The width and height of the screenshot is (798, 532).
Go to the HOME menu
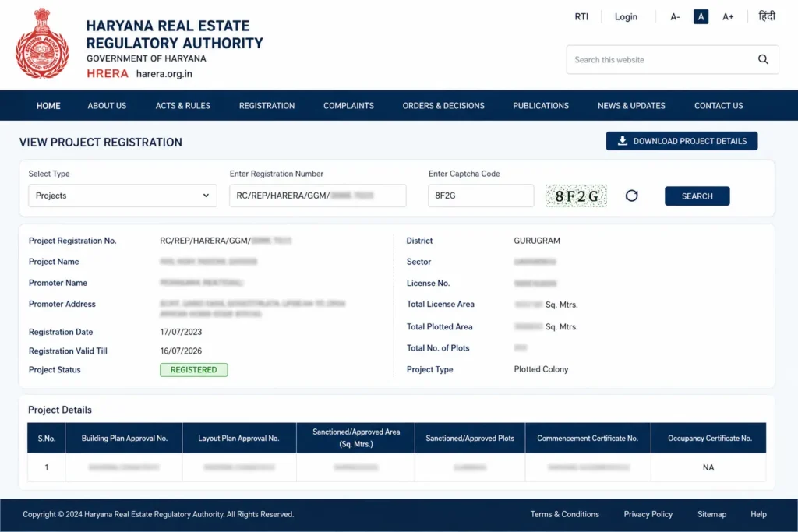tap(48, 106)
